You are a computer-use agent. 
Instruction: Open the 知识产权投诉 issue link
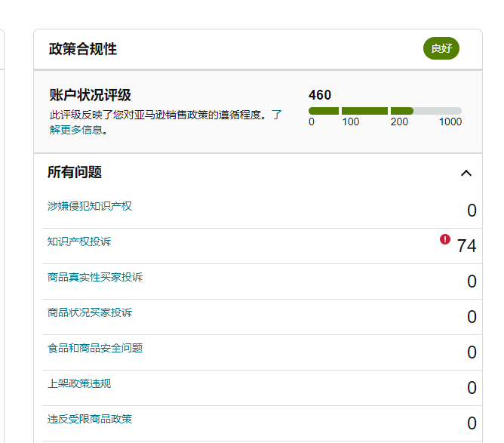[x=79, y=241]
